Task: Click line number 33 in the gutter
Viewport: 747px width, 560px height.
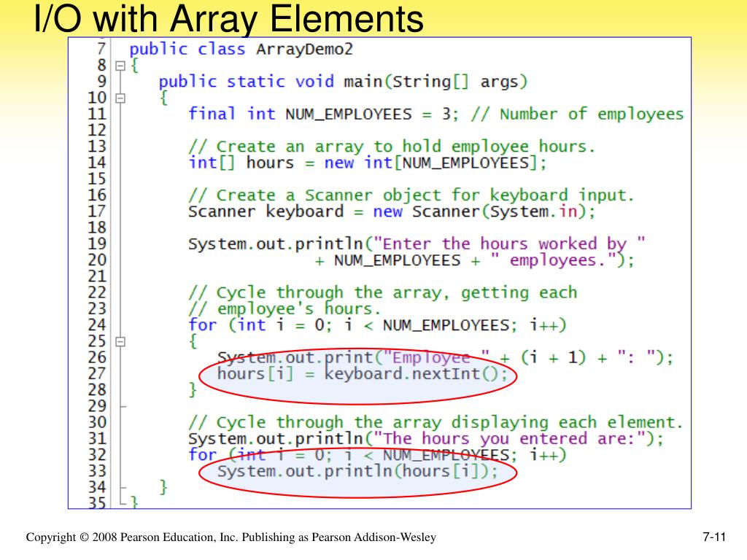Action: (97, 471)
